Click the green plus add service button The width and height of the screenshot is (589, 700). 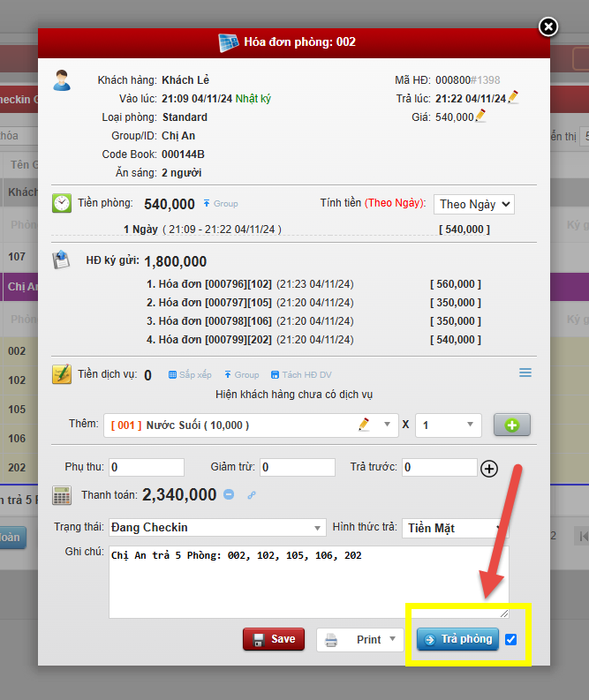point(511,425)
